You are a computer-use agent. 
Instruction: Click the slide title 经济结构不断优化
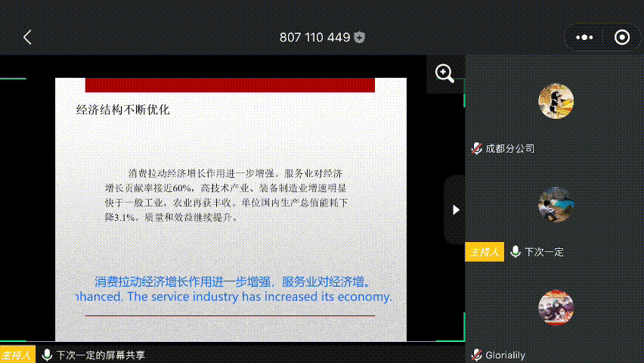123,110
